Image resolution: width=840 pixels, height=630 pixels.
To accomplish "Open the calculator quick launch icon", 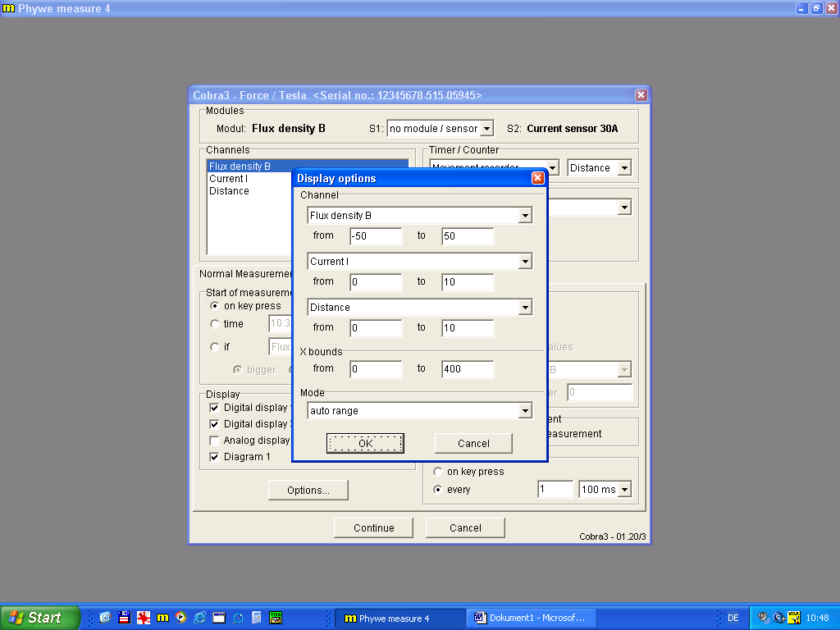I will click(x=257, y=618).
